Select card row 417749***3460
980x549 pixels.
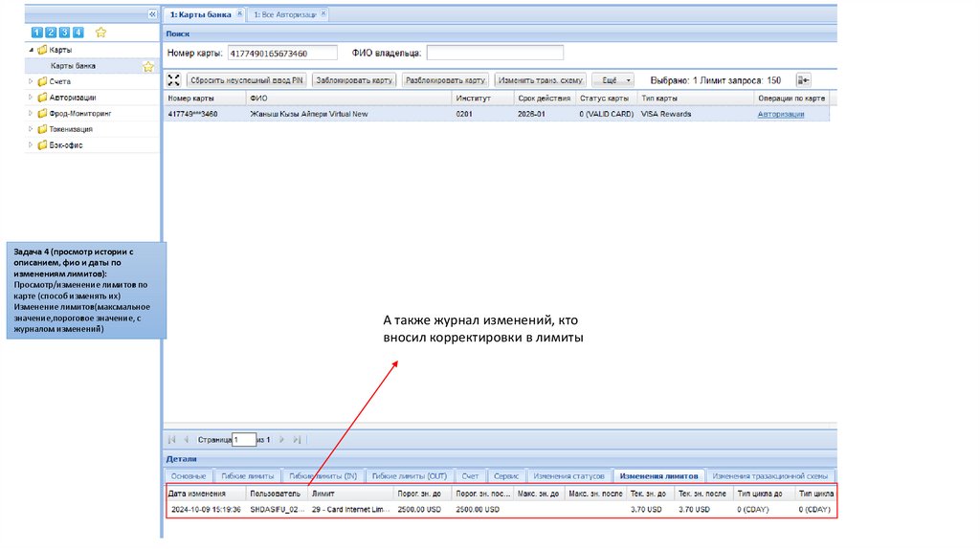point(497,115)
